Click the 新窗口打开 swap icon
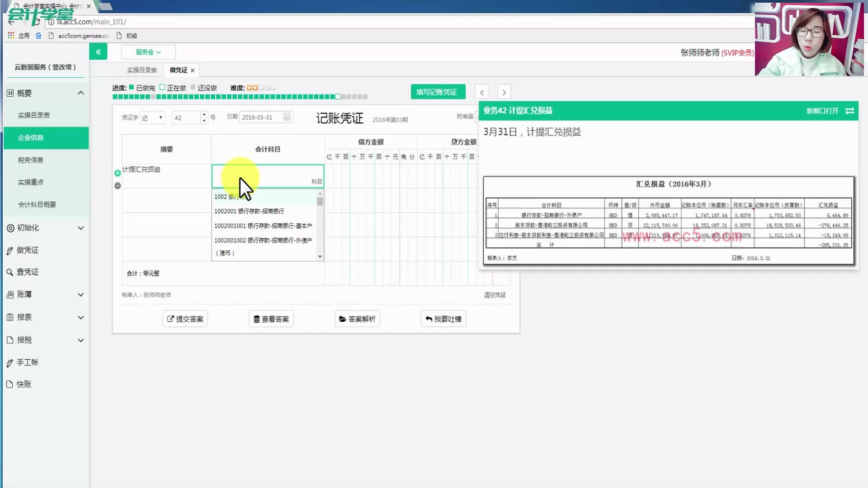This screenshot has width=868, height=488. 849,111
